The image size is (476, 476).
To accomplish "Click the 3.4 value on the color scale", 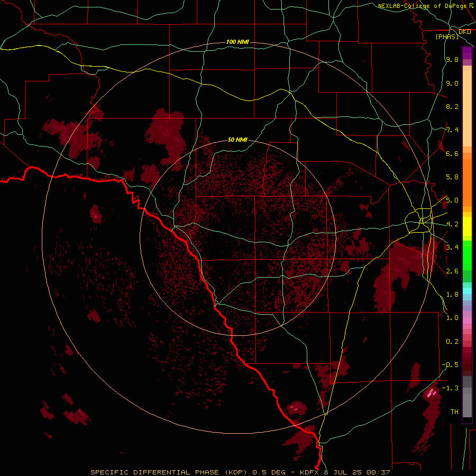I will (x=452, y=248).
